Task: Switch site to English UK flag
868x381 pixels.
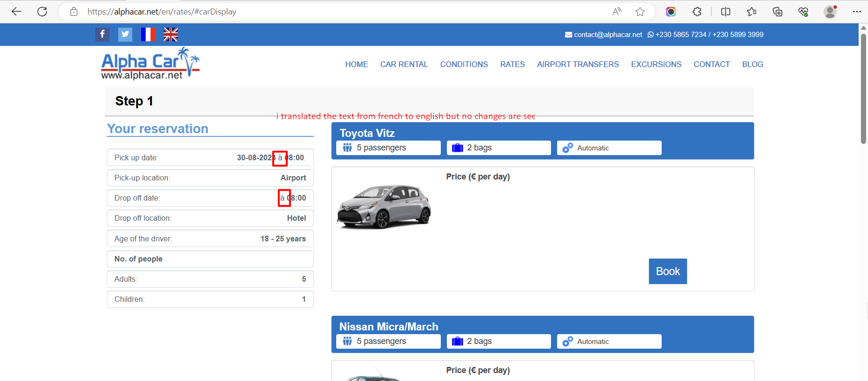Action: tap(171, 34)
